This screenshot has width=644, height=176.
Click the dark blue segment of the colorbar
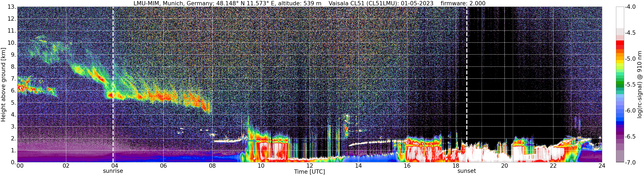coord(620,123)
